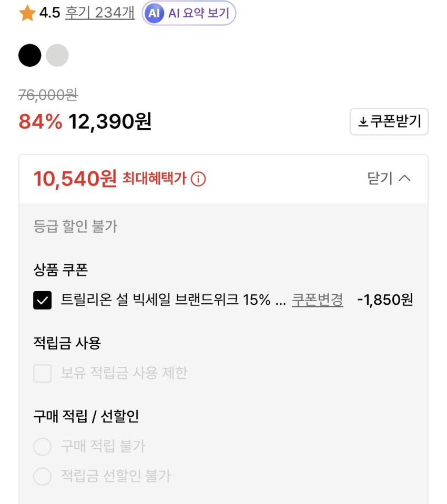Select the black color option
Viewport: 447px width, 504px height.
point(29,56)
